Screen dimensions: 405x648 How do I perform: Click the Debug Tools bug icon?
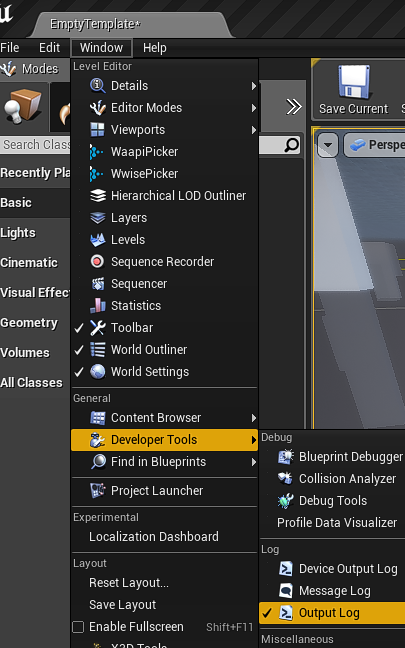click(x=286, y=500)
